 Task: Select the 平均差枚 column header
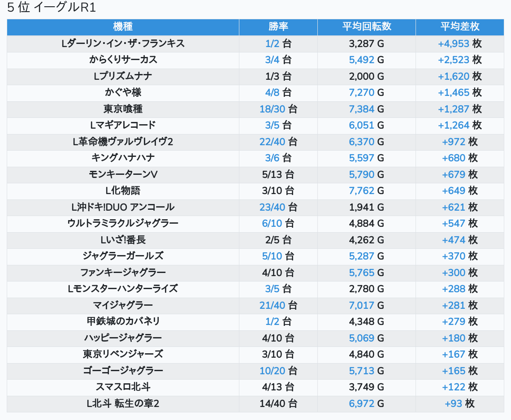pyautogui.click(x=460, y=27)
